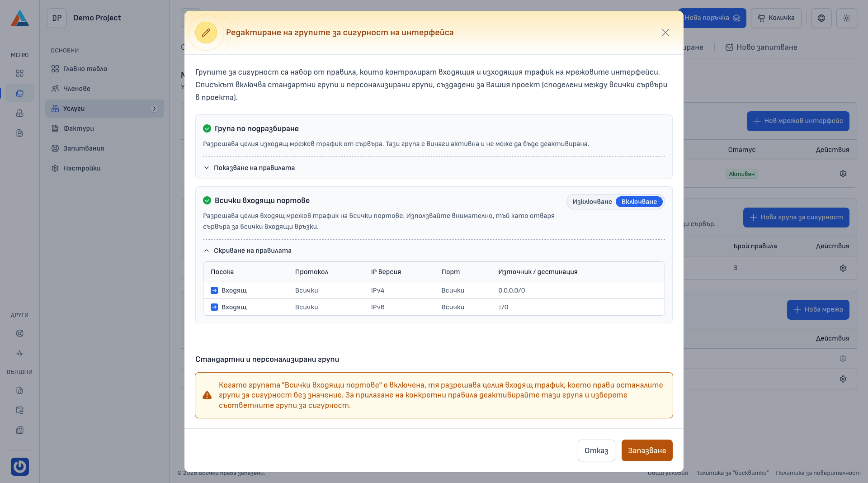
Task: Close the security groups dialog
Action: [665, 33]
